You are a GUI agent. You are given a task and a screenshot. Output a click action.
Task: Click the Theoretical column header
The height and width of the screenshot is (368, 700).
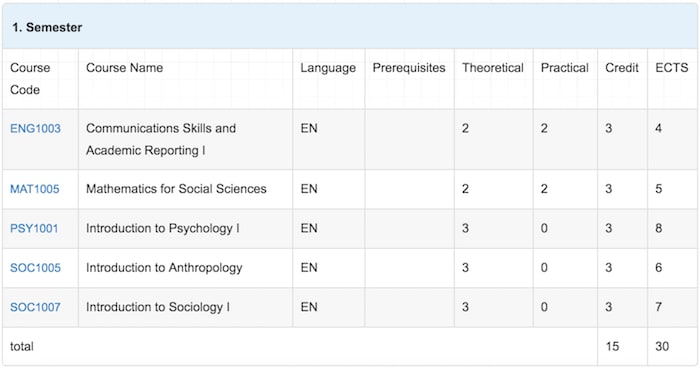493,68
